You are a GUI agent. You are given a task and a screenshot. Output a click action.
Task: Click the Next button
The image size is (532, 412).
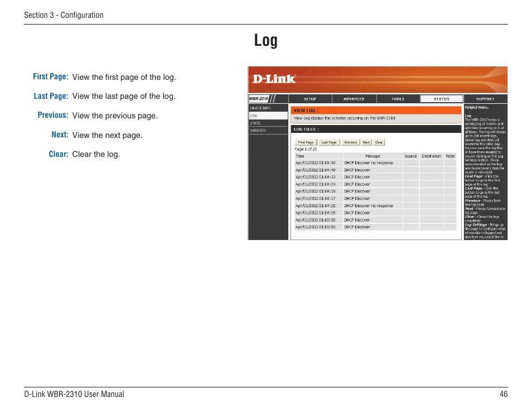366,142
